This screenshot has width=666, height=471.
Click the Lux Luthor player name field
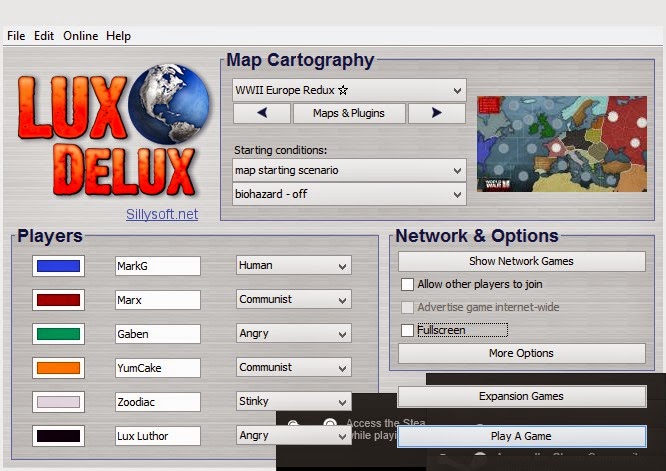[158, 436]
